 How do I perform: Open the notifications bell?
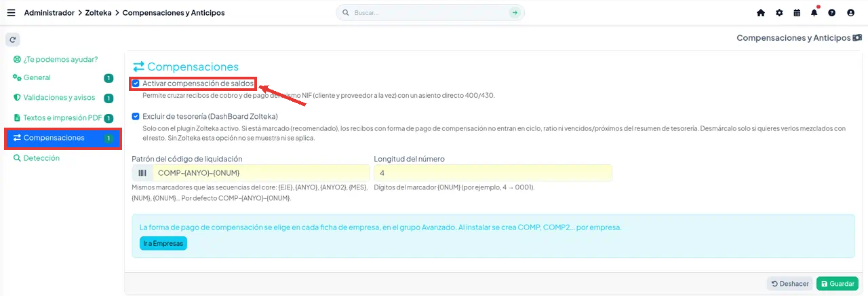click(x=814, y=13)
